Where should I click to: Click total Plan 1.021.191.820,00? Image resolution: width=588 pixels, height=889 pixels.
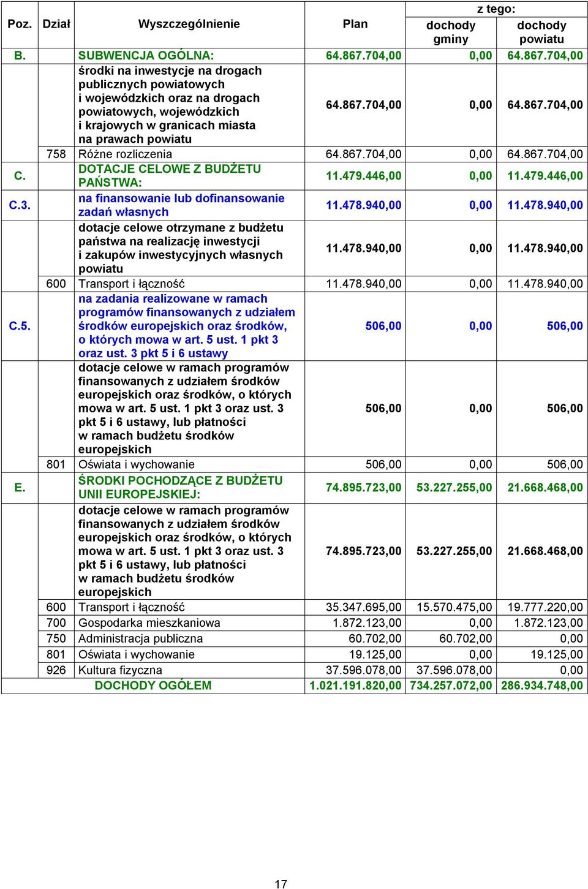coord(355,686)
